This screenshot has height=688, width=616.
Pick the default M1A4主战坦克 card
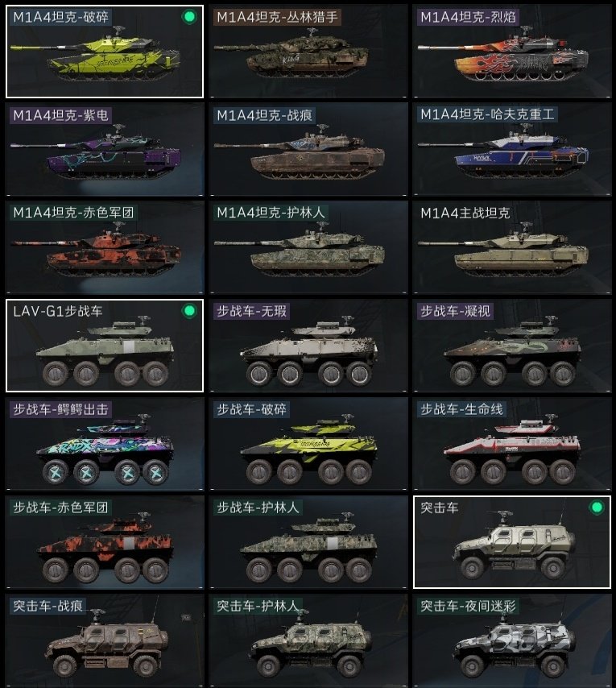tap(511, 247)
